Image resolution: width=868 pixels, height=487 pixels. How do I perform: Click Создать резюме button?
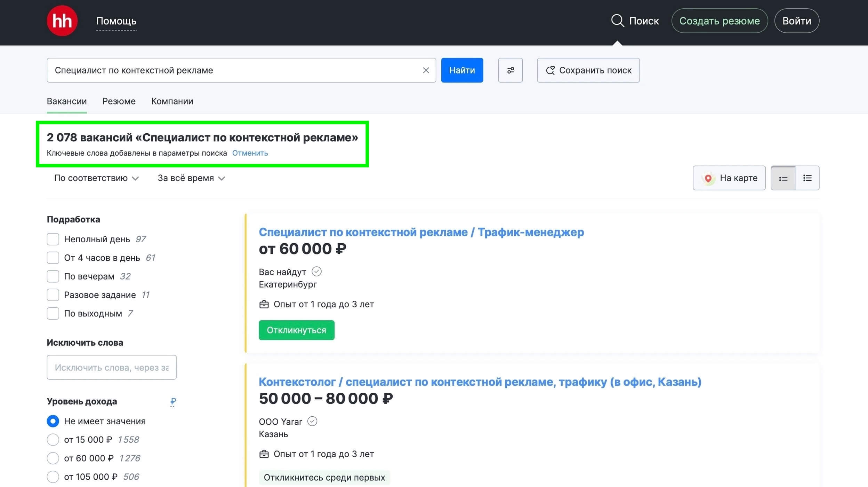(x=720, y=21)
